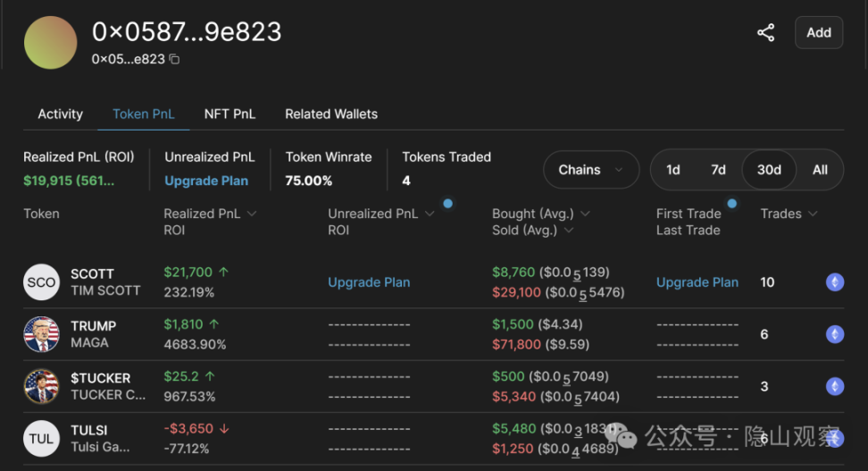Copy the wallet address 0x05...e823
868x471 pixels.
pos(174,59)
